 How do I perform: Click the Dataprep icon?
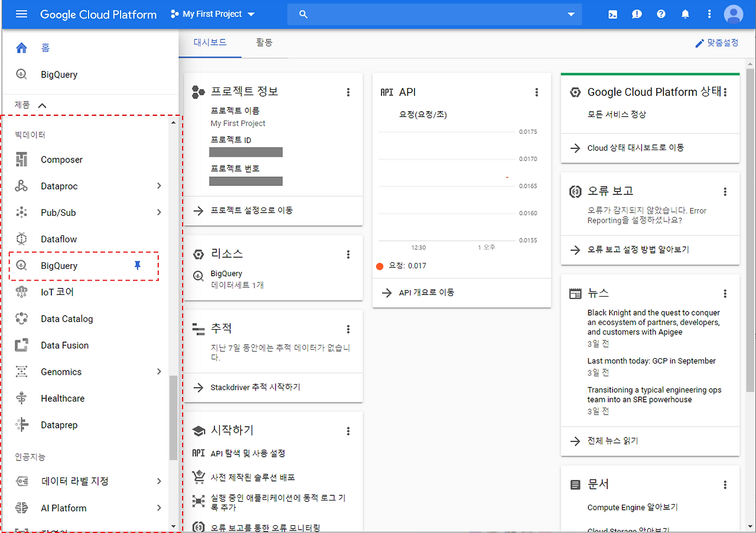coord(22,425)
